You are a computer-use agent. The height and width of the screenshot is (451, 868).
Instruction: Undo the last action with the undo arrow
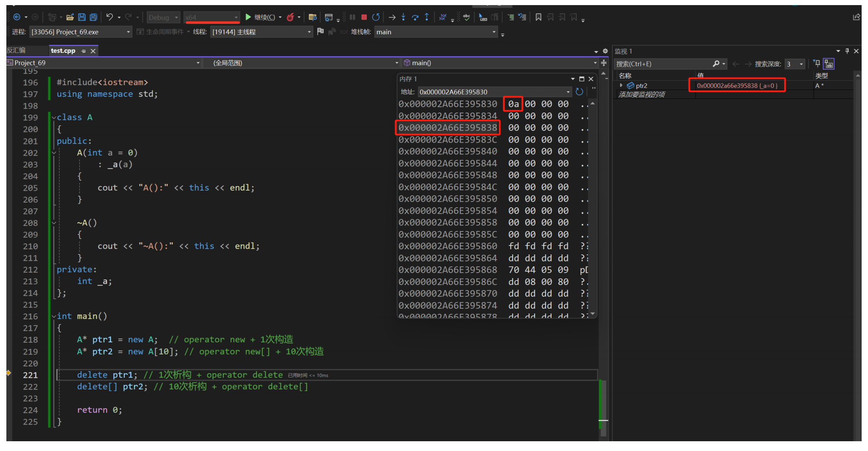(x=110, y=17)
